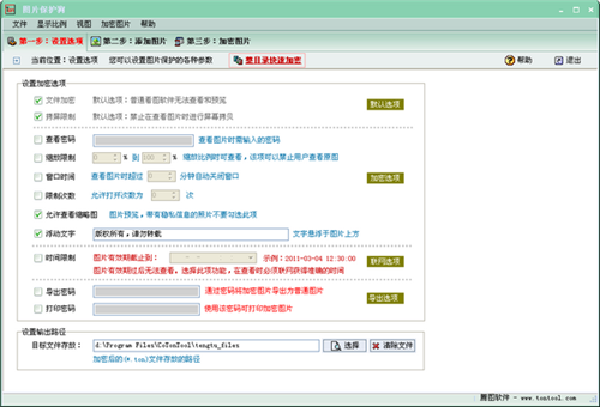Enable the 查看密码 view-password checkbox

[x=38, y=140]
